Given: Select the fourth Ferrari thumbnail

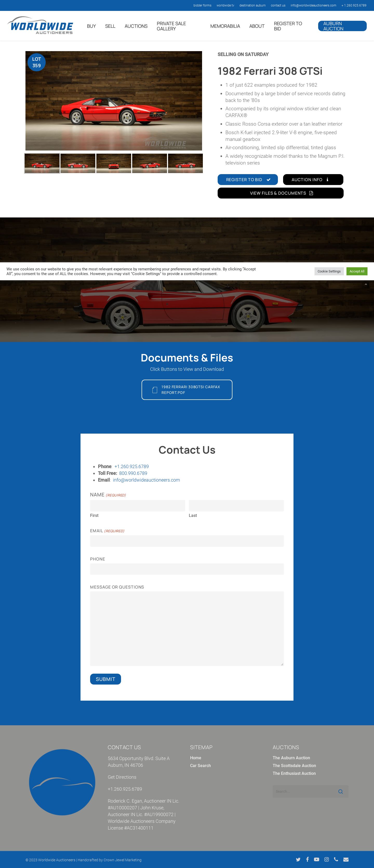Looking at the screenshot, I should (149, 163).
